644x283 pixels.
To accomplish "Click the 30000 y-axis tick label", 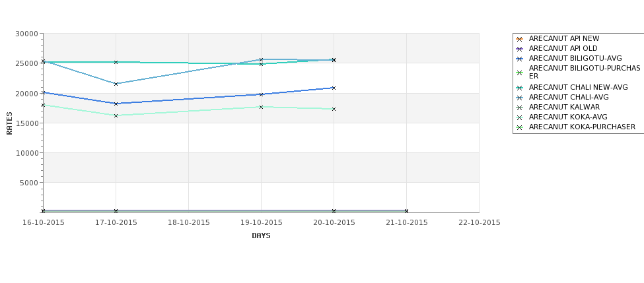I will pos(26,34).
